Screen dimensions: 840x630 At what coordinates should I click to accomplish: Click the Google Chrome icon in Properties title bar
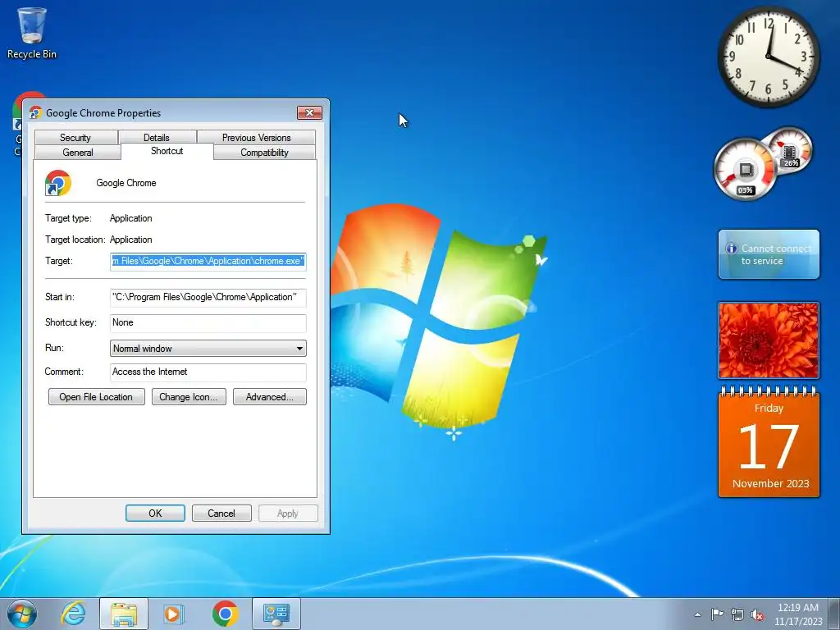pyautogui.click(x=36, y=112)
